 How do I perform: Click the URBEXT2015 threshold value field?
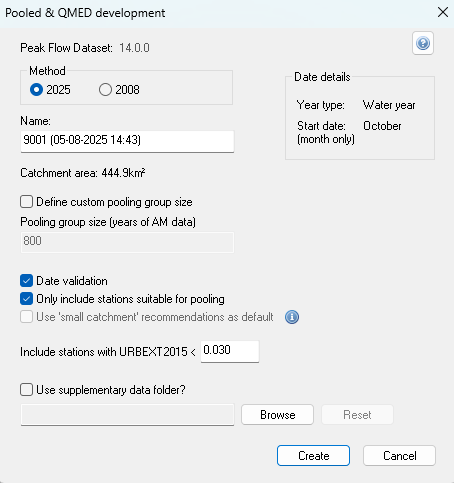[230, 351]
